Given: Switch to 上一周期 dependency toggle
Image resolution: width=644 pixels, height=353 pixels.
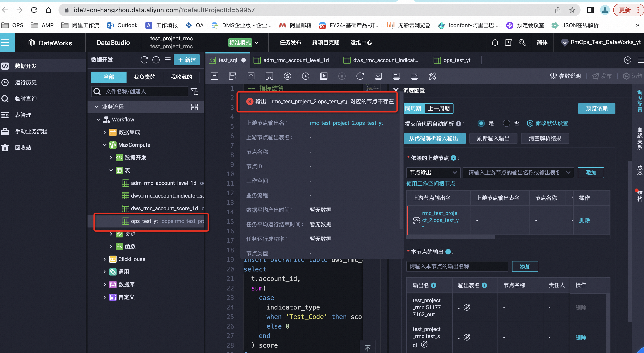Looking at the screenshot, I should pyautogui.click(x=439, y=109).
